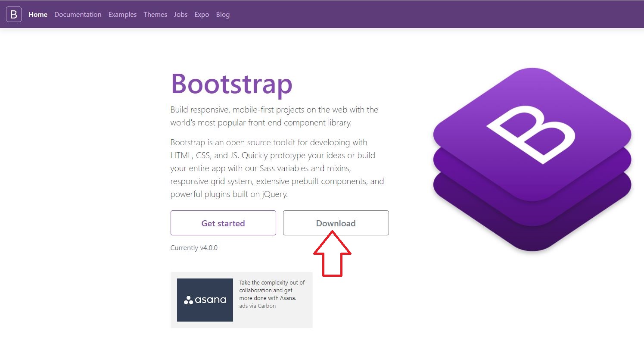Image resolution: width=644 pixels, height=344 pixels.
Task: Click the Bootstrap B logo in navbar
Action: coord(14,14)
